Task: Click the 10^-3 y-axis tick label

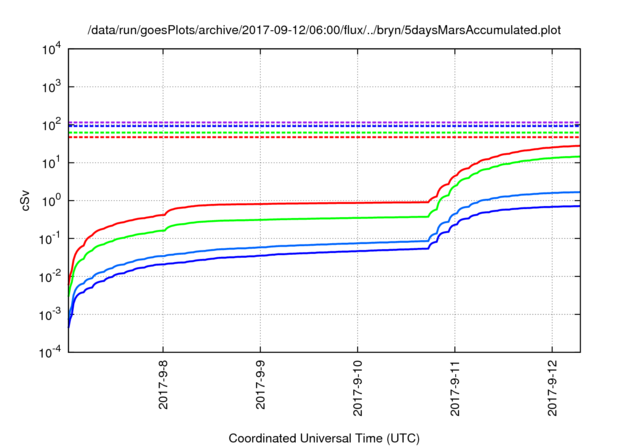Action: click(50, 314)
